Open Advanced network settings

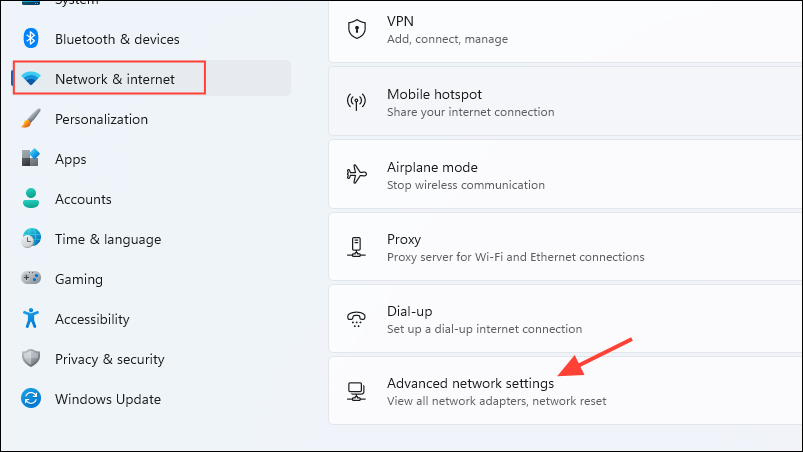[x=565, y=392]
